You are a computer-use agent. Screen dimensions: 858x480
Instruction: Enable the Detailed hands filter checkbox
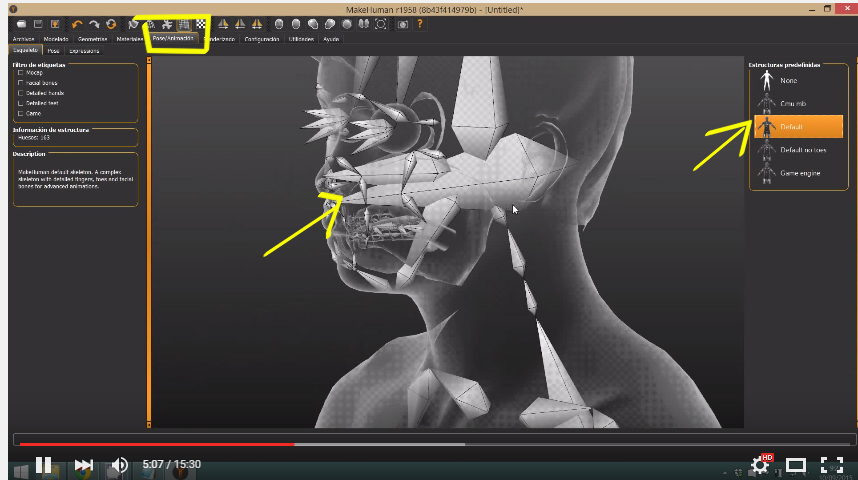tap(21, 93)
